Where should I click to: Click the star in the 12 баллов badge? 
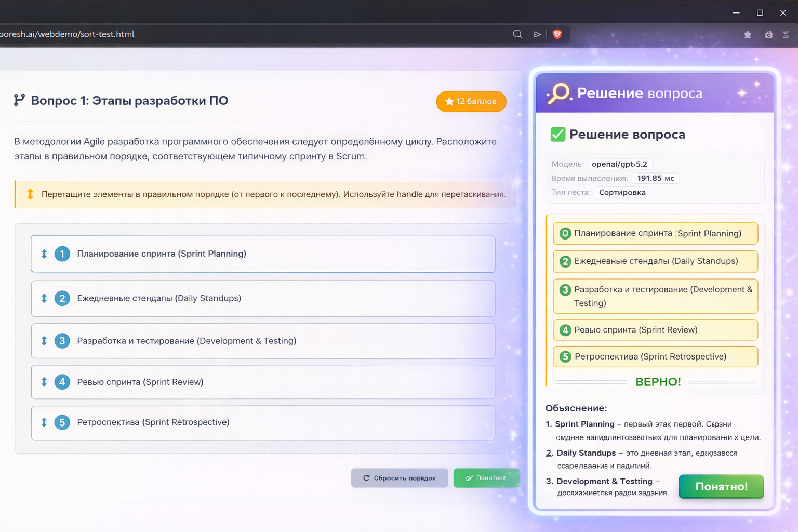coord(449,102)
